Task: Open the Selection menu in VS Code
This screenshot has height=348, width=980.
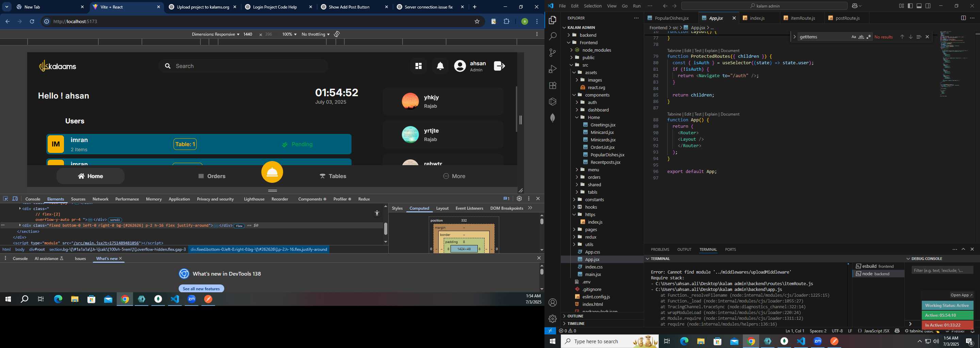Action: click(x=593, y=6)
